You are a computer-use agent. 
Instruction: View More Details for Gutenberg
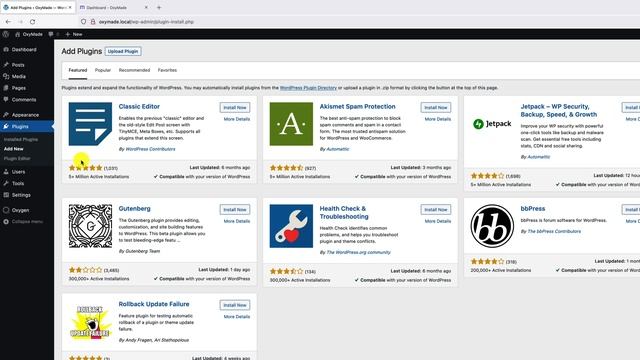click(x=237, y=221)
